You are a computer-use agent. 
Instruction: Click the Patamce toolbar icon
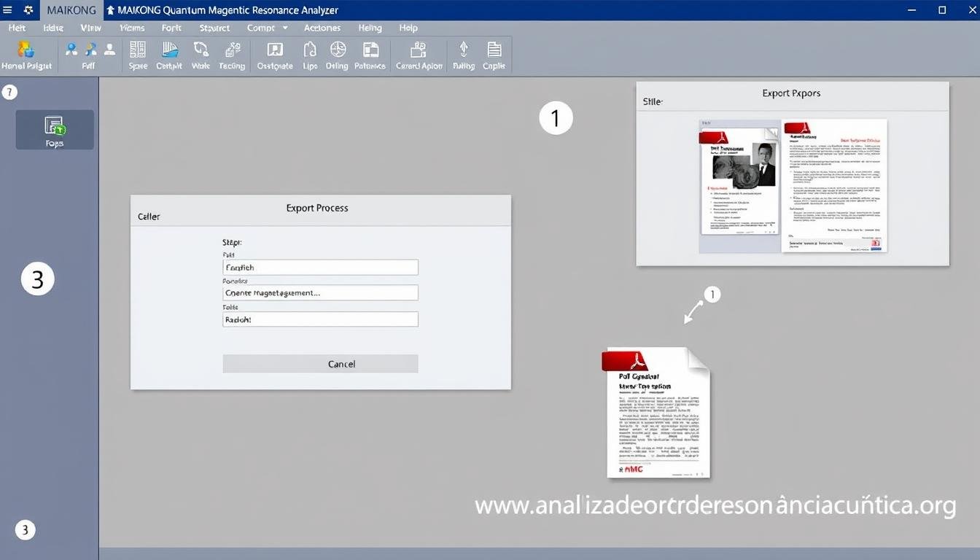tap(370, 50)
